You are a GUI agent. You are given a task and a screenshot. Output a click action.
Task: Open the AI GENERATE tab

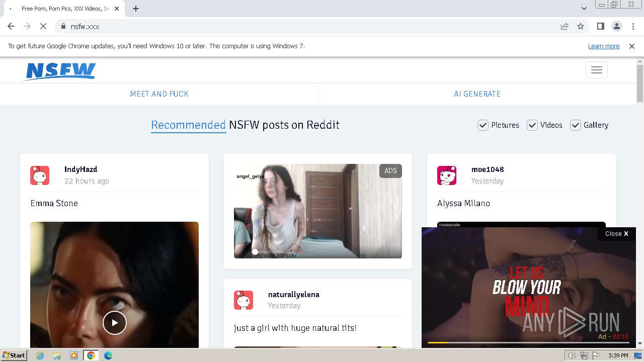(477, 94)
